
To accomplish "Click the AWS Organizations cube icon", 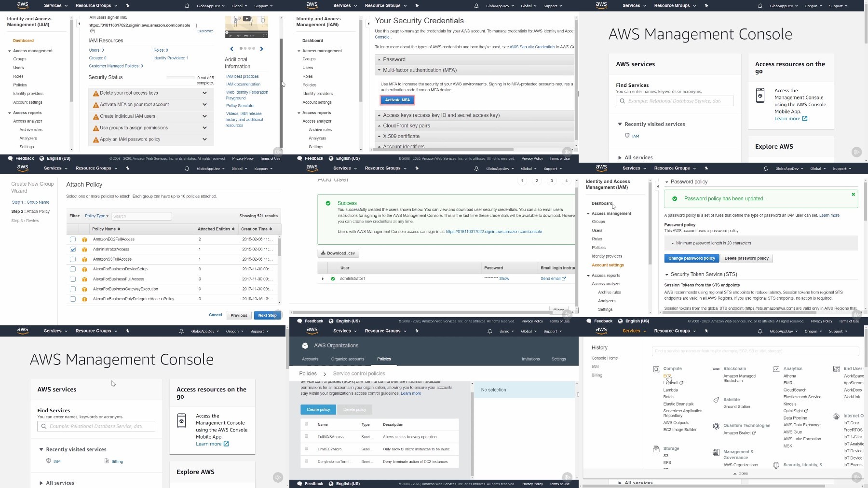I will pyautogui.click(x=305, y=346).
